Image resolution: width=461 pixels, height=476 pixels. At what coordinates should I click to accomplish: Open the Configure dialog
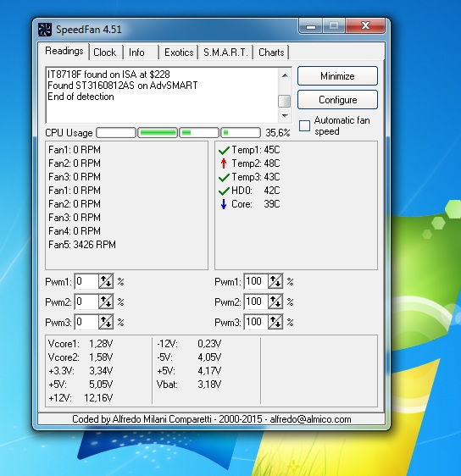(x=337, y=100)
